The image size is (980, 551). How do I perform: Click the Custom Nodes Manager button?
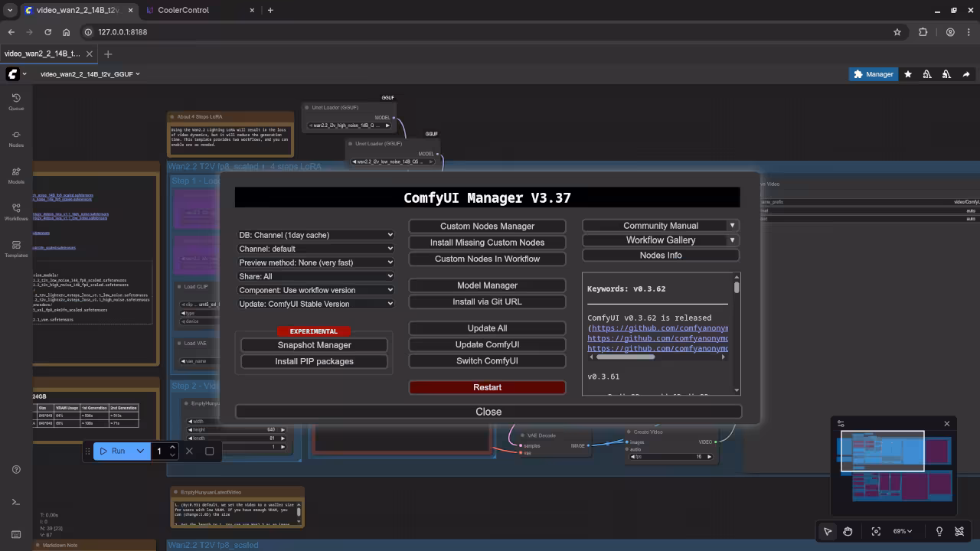pos(487,226)
